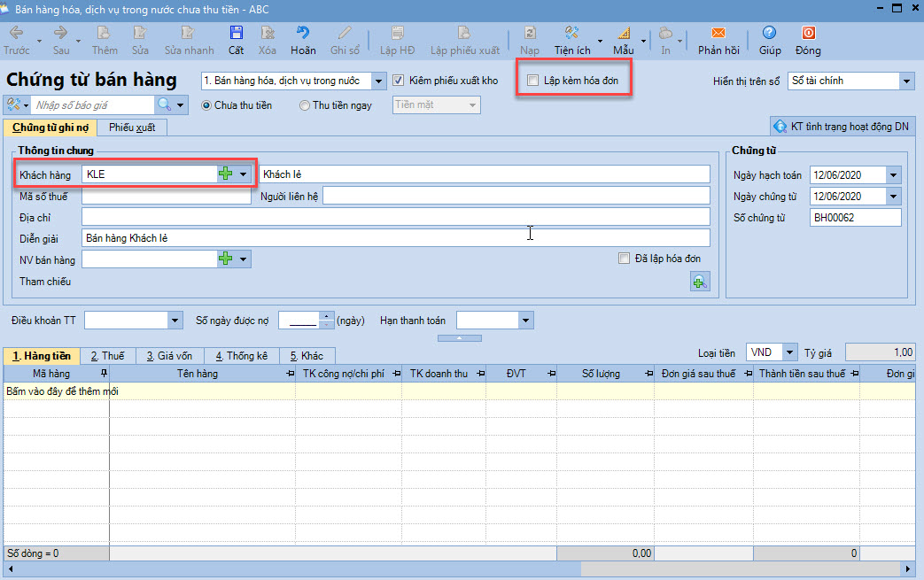The height and width of the screenshot is (580, 924).
Task: Click the Ghi sổ pen icon
Action: [345, 33]
